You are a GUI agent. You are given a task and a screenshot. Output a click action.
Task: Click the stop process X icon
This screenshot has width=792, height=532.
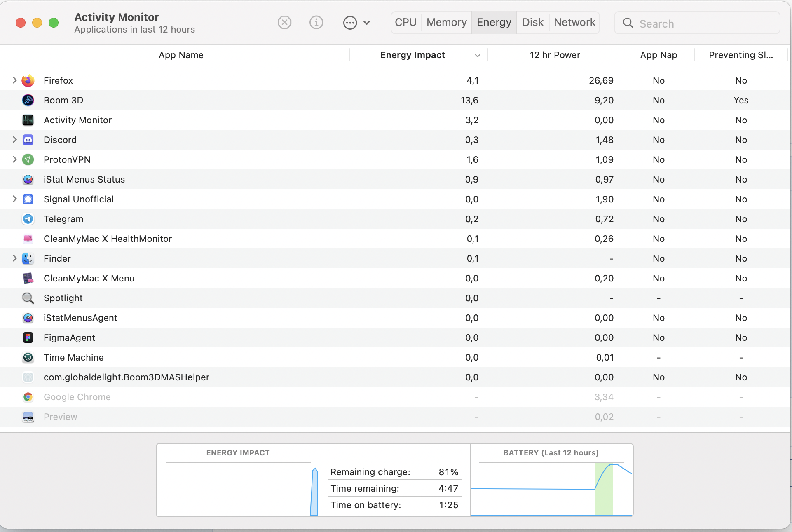point(284,22)
